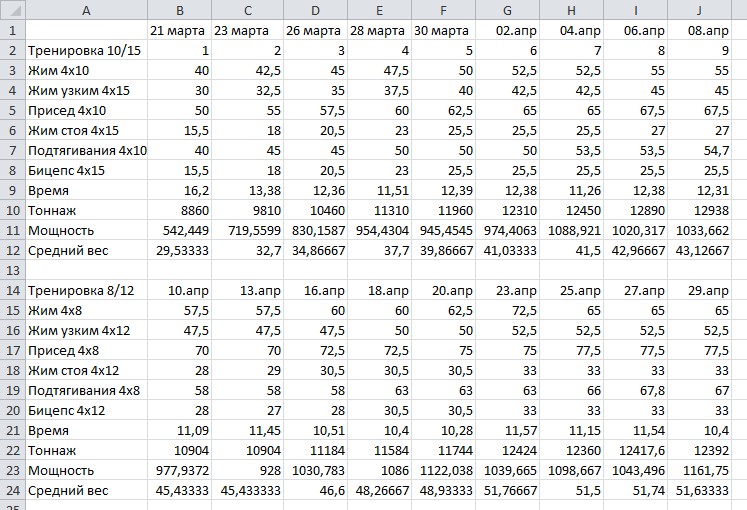
Task: Click the 'Тренировка 10/15' cell
Action: 86,50
